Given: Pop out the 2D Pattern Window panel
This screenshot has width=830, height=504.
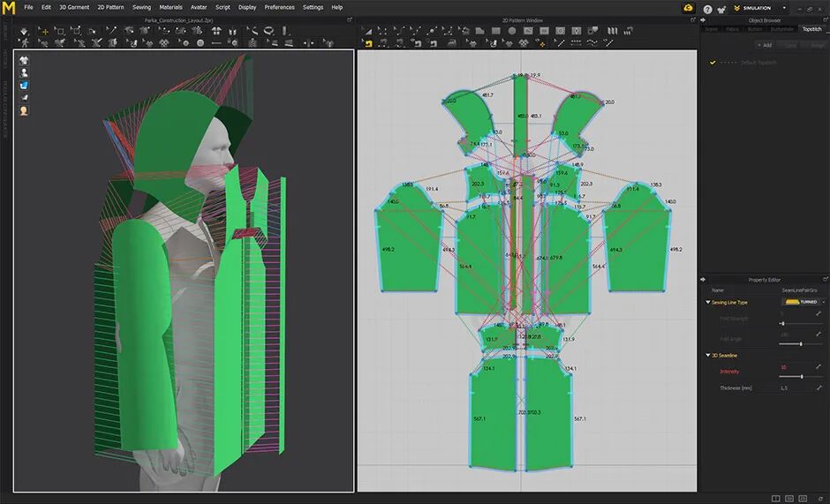Looking at the screenshot, I should [693, 19].
